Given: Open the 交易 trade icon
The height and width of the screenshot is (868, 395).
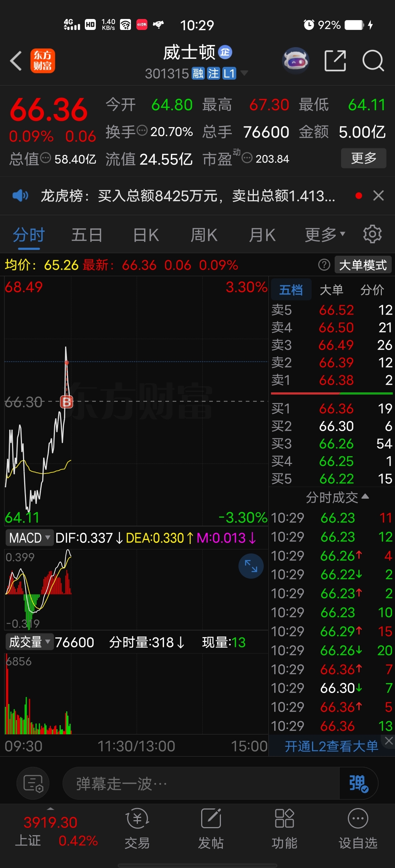Looking at the screenshot, I should pos(138,829).
